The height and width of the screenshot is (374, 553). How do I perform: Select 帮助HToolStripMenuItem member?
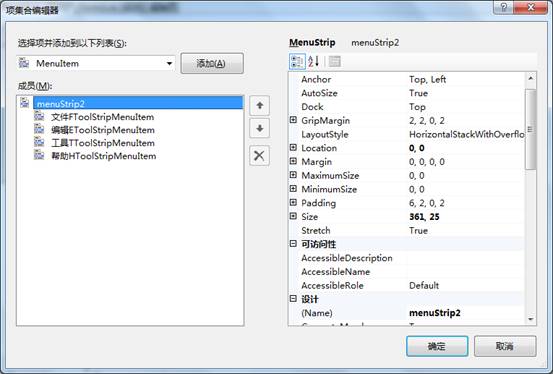pos(104,156)
